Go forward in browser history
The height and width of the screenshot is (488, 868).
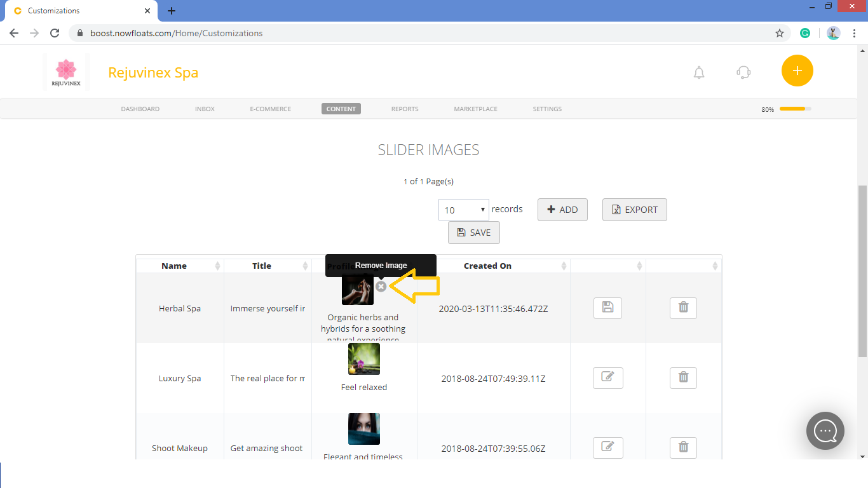pyautogui.click(x=34, y=33)
